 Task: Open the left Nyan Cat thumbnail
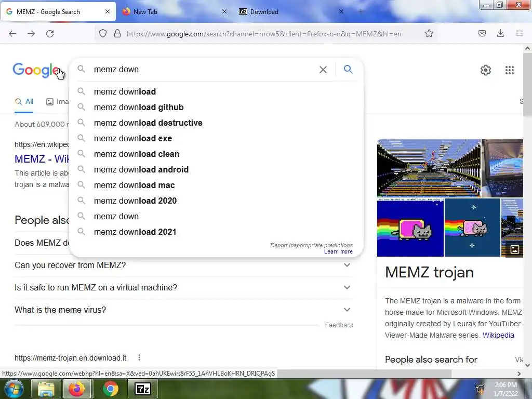click(x=410, y=228)
